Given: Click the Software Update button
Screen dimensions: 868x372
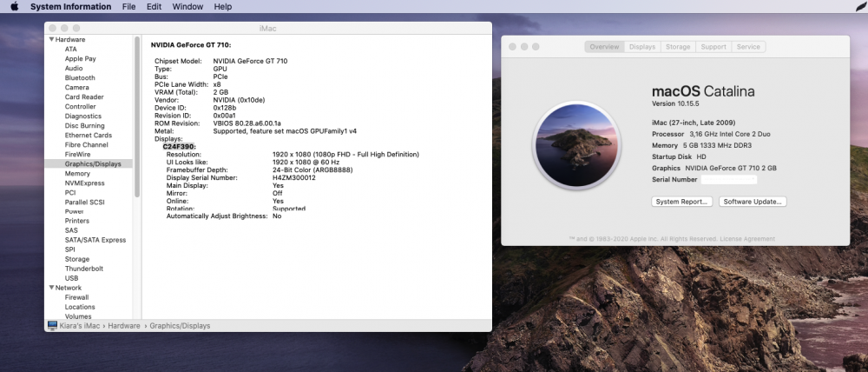Looking at the screenshot, I should point(753,202).
